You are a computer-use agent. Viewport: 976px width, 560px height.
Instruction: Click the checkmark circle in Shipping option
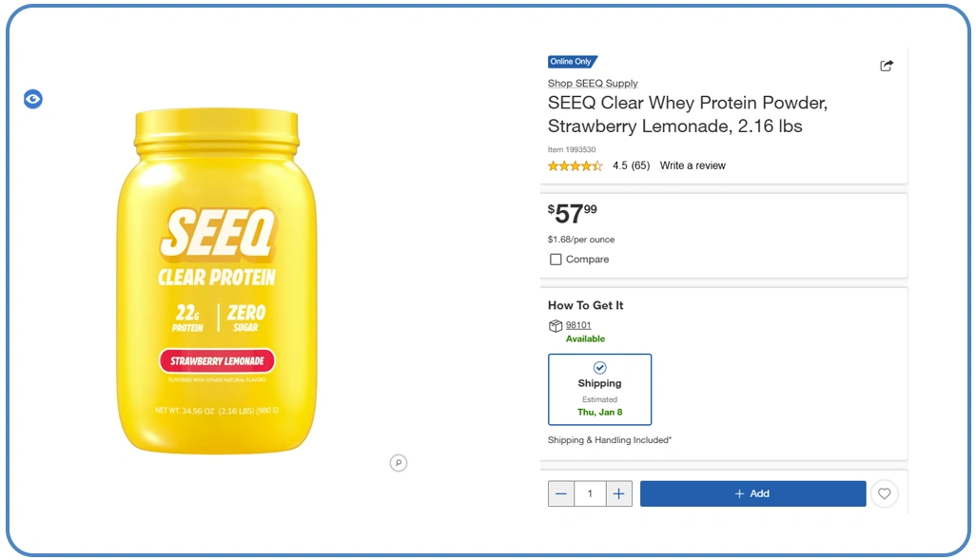[599, 367]
